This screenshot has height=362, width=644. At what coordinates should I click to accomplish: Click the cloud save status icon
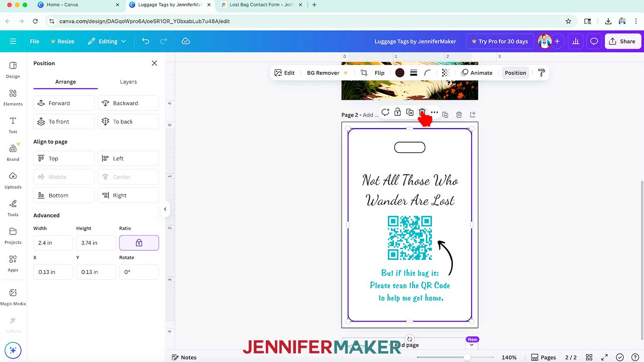(186, 41)
